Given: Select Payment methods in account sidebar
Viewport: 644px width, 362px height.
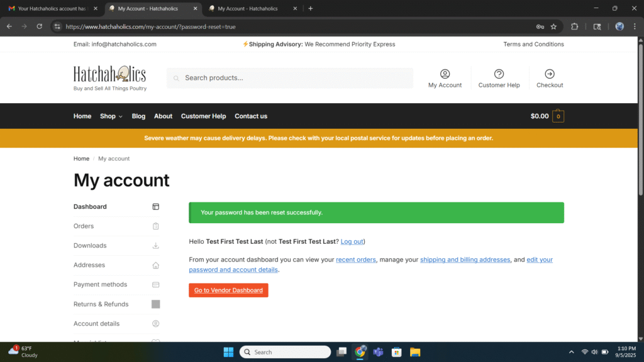Looking at the screenshot, I should [x=100, y=285].
